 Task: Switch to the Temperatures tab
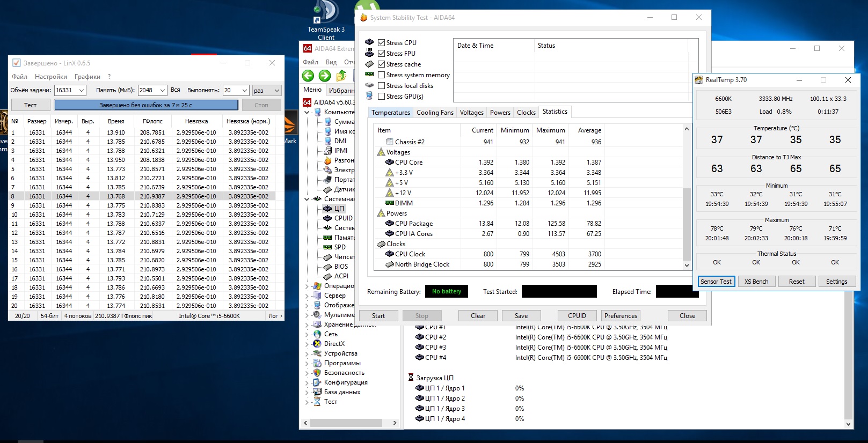point(391,113)
